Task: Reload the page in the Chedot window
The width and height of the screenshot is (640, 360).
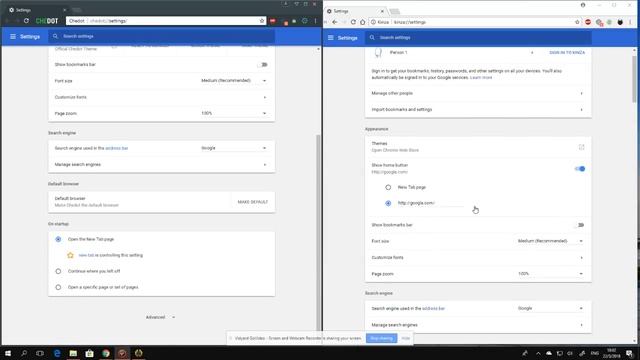Action: 26,21
